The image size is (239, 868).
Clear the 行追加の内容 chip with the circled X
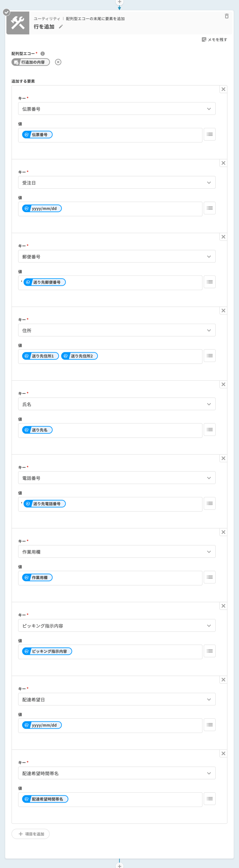58,62
